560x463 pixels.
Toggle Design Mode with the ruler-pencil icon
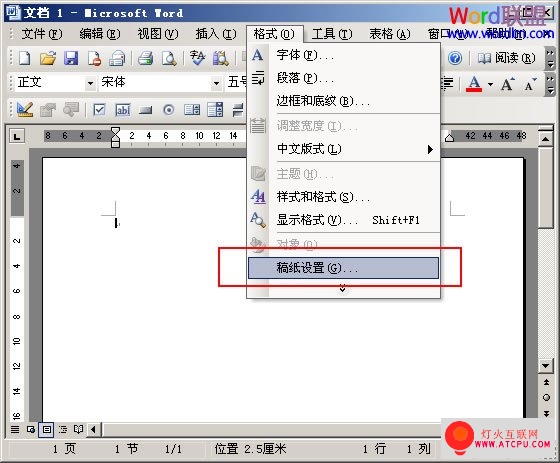25,109
